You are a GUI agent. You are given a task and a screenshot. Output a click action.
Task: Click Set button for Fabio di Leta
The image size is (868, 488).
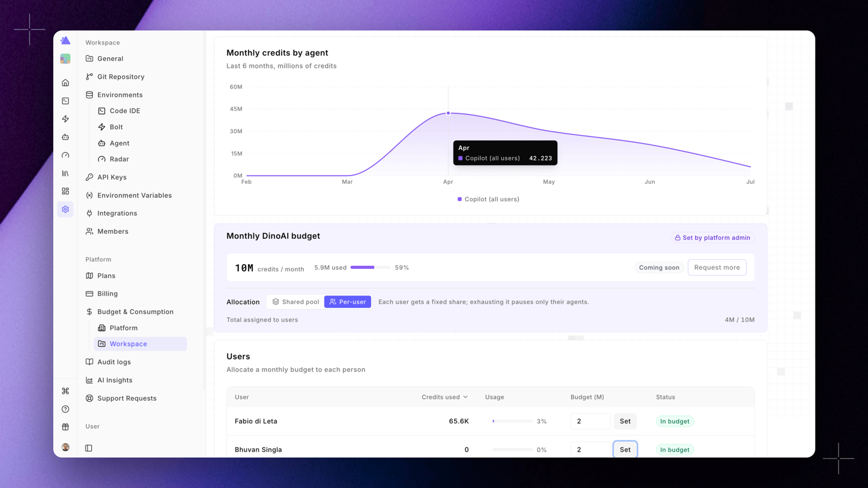pyautogui.click(x=625, y=421)
